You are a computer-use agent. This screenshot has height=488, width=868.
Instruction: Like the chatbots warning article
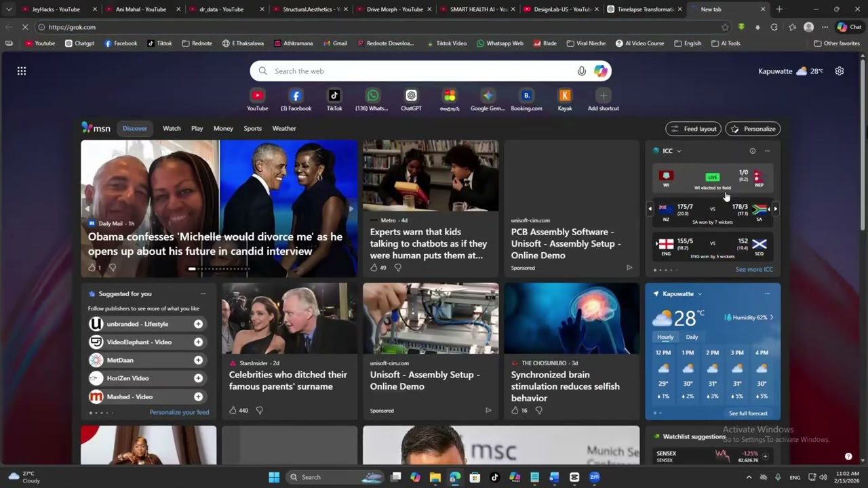click(374, 268)
